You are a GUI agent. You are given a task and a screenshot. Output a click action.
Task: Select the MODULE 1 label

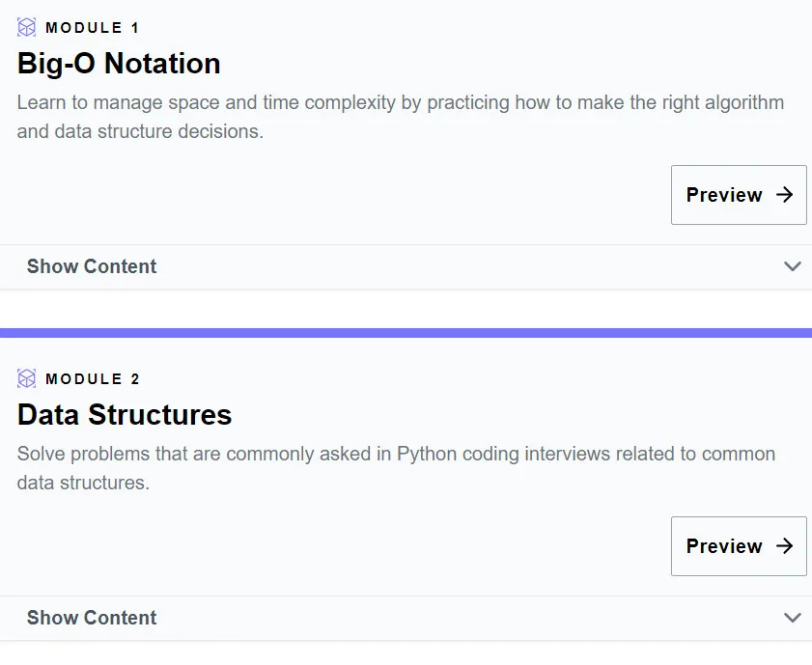(x=92, y=27)
